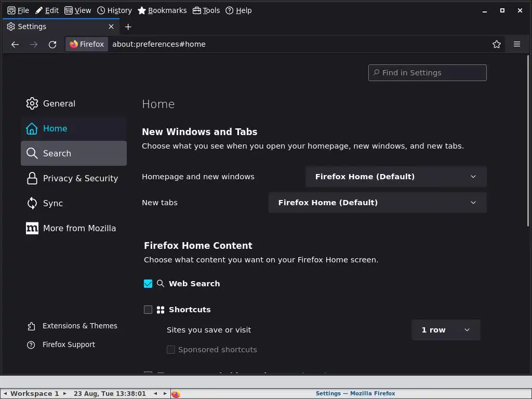Image resolution: width=532 pixels, height=399 pixels.
Task: Open the View menu
Action: pyautogui.click(x=78, y=10)
